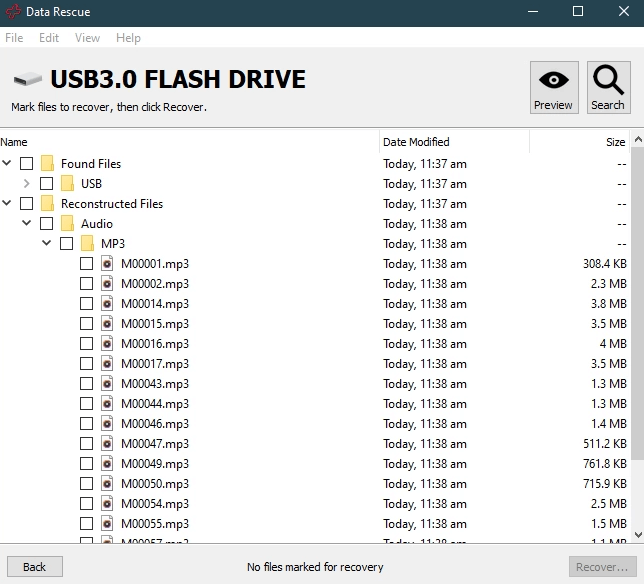Click the audio file icon for M00014.mp3
This screenshot has width=644, height=584.
pos(107,303)
